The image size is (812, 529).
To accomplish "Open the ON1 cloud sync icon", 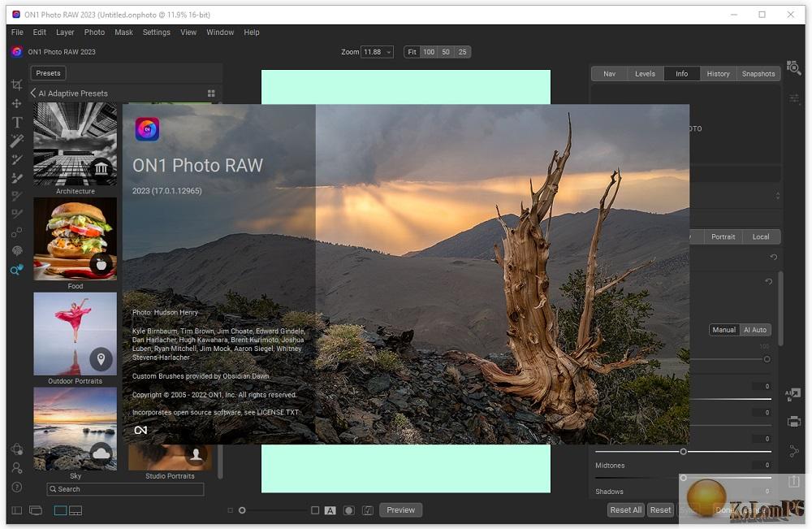I will pyautogui.click(x=16, y=449).
